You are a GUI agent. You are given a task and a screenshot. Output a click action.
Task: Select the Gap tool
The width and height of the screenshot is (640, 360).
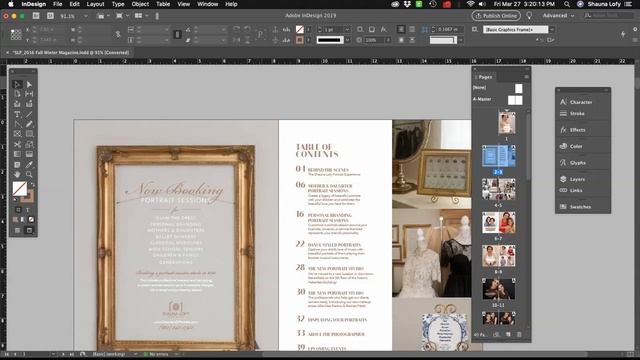click(29, 94)
